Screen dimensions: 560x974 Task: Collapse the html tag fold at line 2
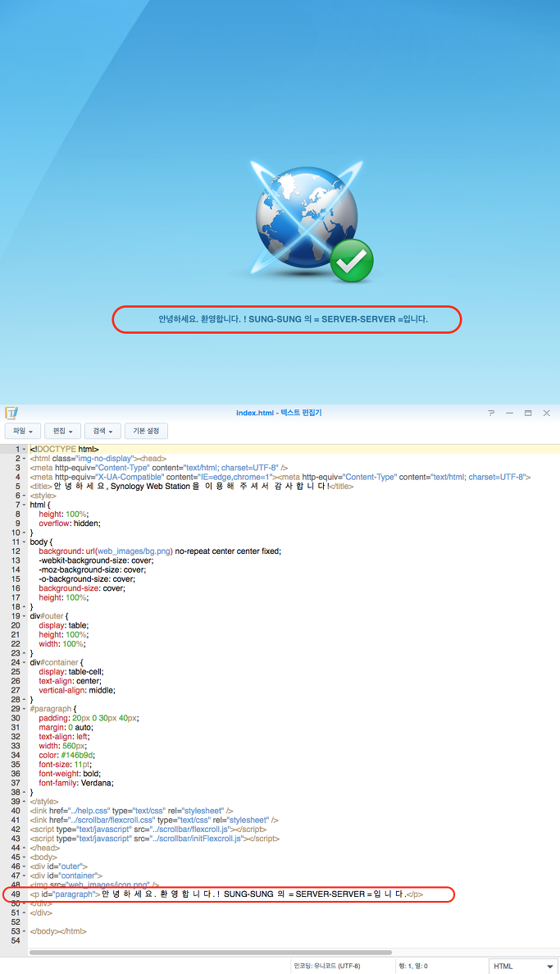tap(25, 459)
